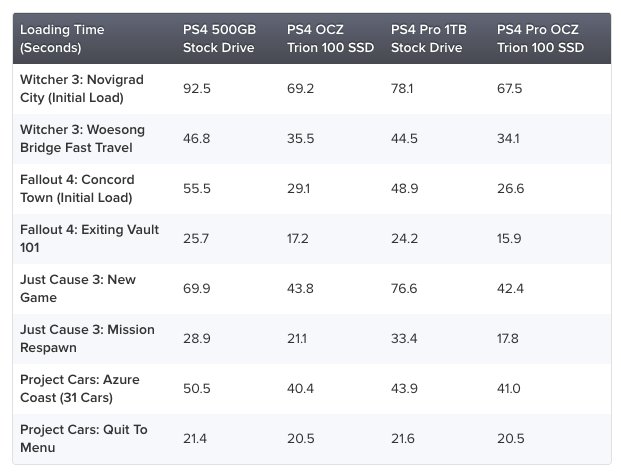
Task: Click the Loading Time (Seconds) header
Action: point(62,38)
